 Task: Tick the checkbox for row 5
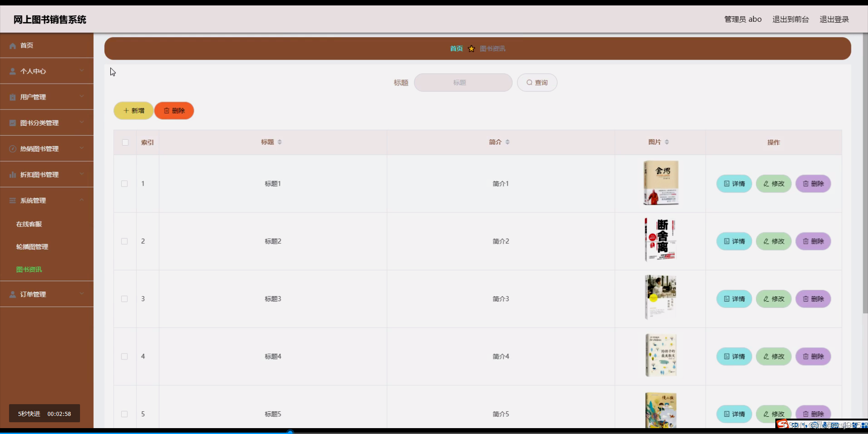pos(124,414)
